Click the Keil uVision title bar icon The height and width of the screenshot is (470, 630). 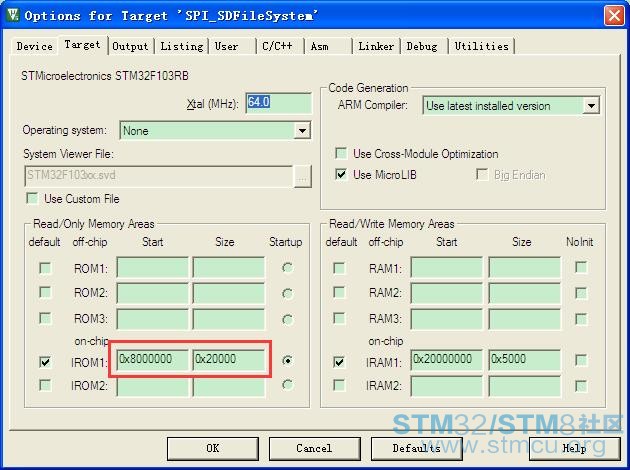pyautogui.click(x=12, y=14)
